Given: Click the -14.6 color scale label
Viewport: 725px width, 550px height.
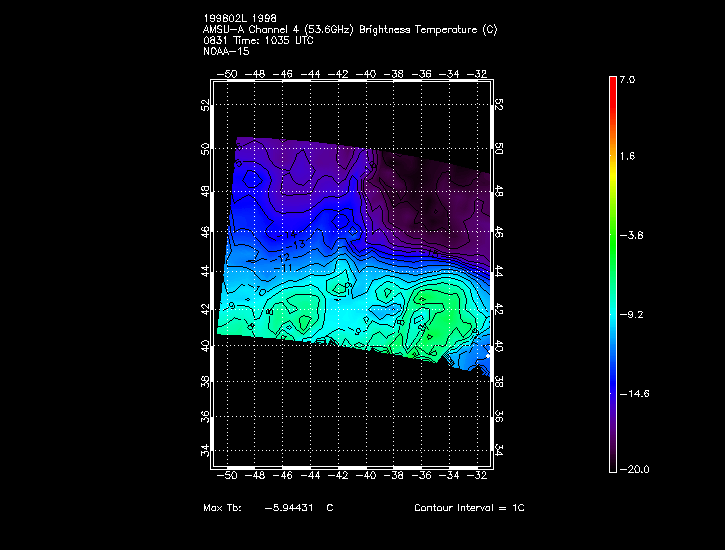Looking at the screenshot, I should coord(634,393).
